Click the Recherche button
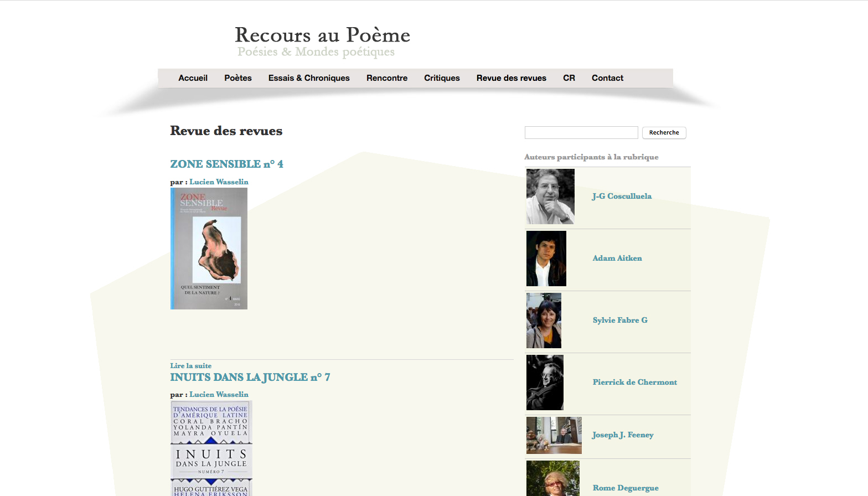 click(x=664, y=133)
